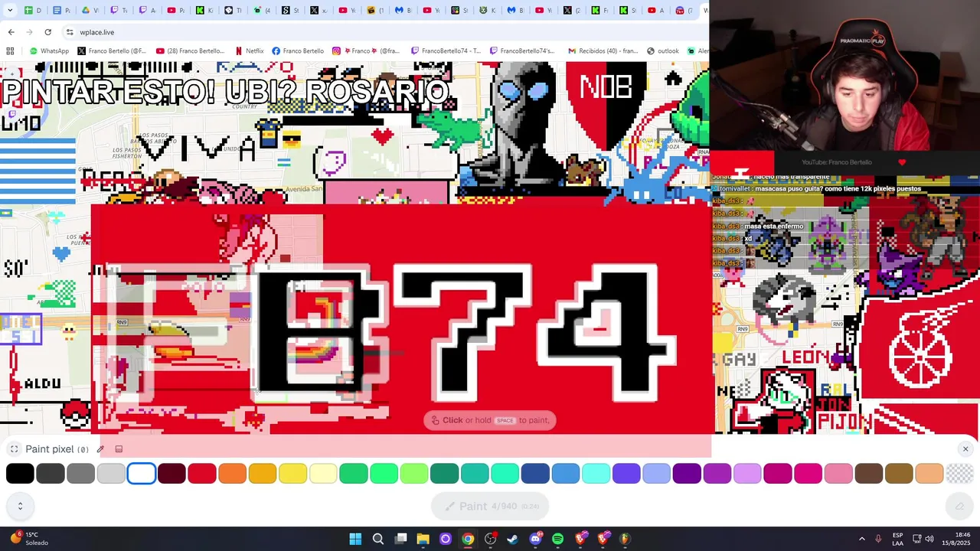The height and width of the screenshot is (551, 980).
Task: Open the Windows Start menu
Action: point(355,539)
